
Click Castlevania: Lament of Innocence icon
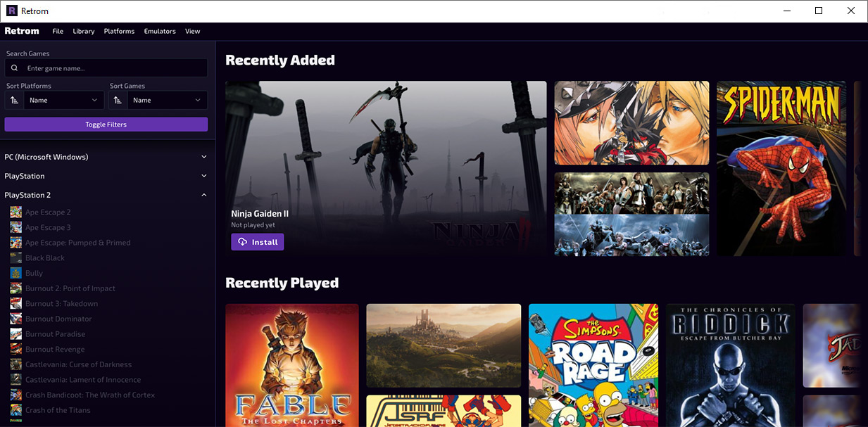point(15,380)
